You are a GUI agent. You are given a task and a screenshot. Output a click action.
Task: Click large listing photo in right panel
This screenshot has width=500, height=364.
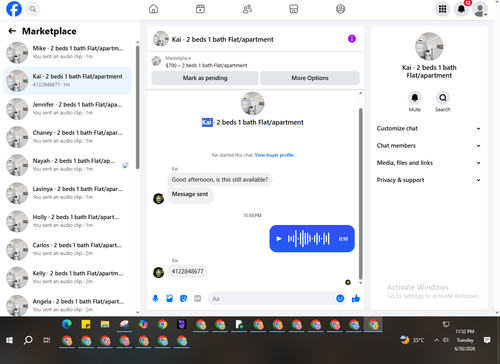point(429,47)
